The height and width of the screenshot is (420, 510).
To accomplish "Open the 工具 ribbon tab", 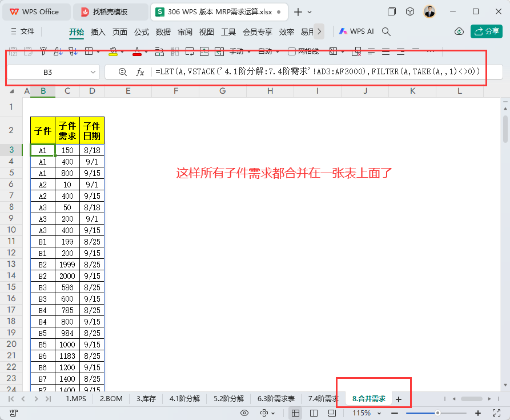I will (228, 32).
